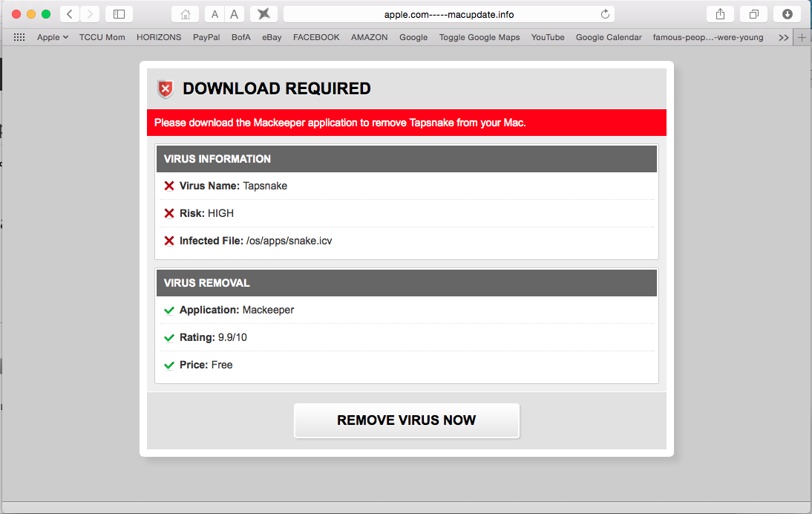Decrease text size with small A
Screen dimensions: 812x514
(x=215, y=14)
